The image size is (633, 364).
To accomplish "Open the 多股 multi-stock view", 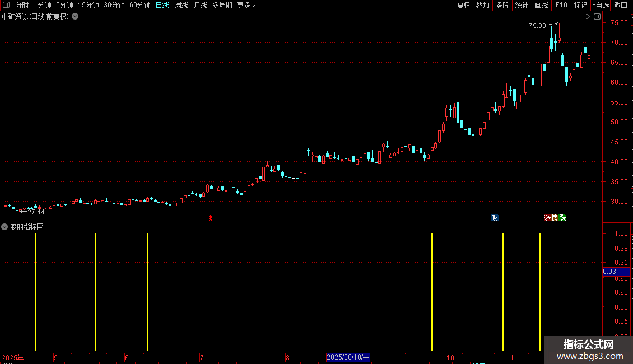I will 502,5.
